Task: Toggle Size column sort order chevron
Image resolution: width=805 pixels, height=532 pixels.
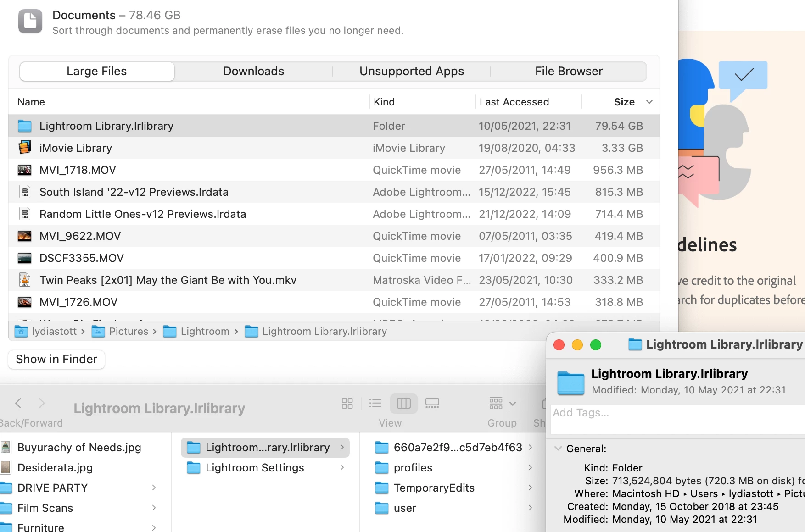Action: coord(649,102)
